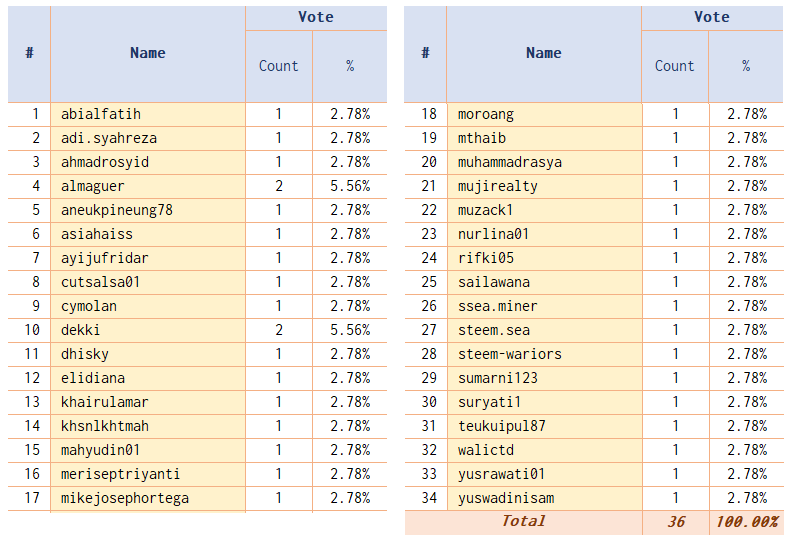797x548 pixels.
Task: Click the Count subheader in left table
Action: click(279, 67)
